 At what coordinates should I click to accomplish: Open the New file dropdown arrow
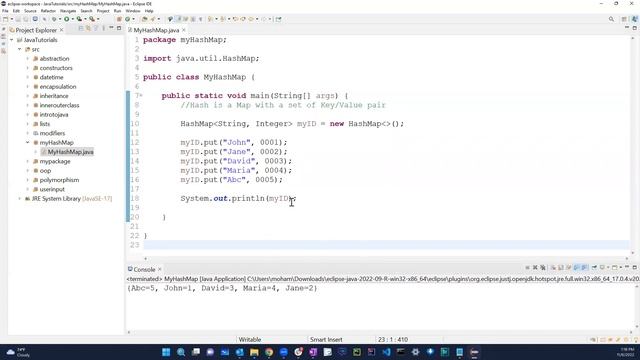pyautogui.click(x=12, y=19)
